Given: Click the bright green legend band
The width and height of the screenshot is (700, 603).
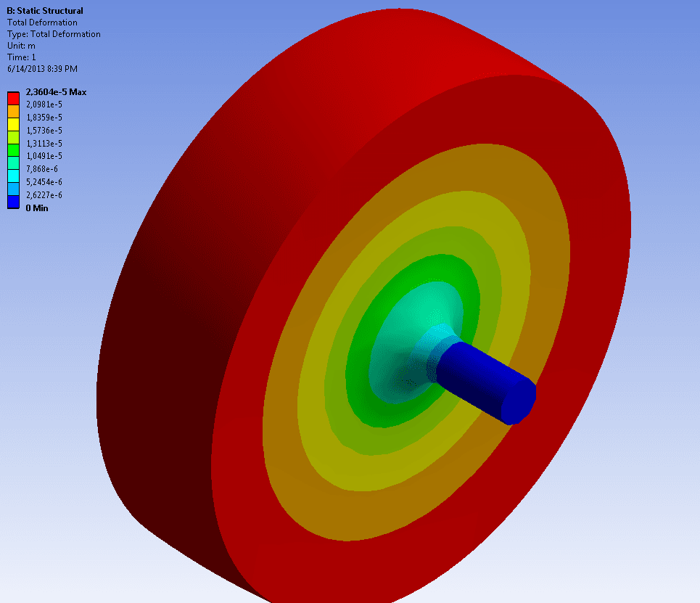Looking at the screenshot, I should pyautogui.click(x=13, y=150).
